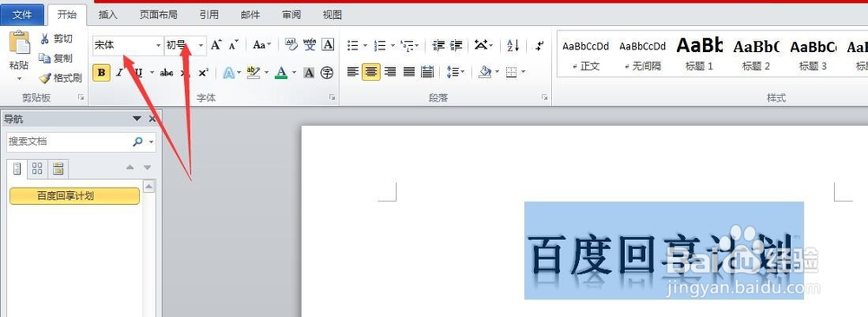868x317 pixels.
Task: Open the File (文件) tab
Action: 23,15
